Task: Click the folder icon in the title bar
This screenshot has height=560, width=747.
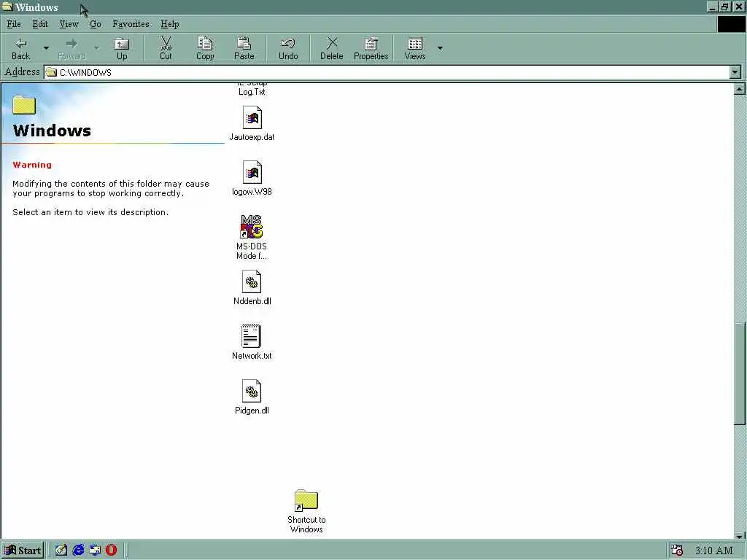Action: 7,7
